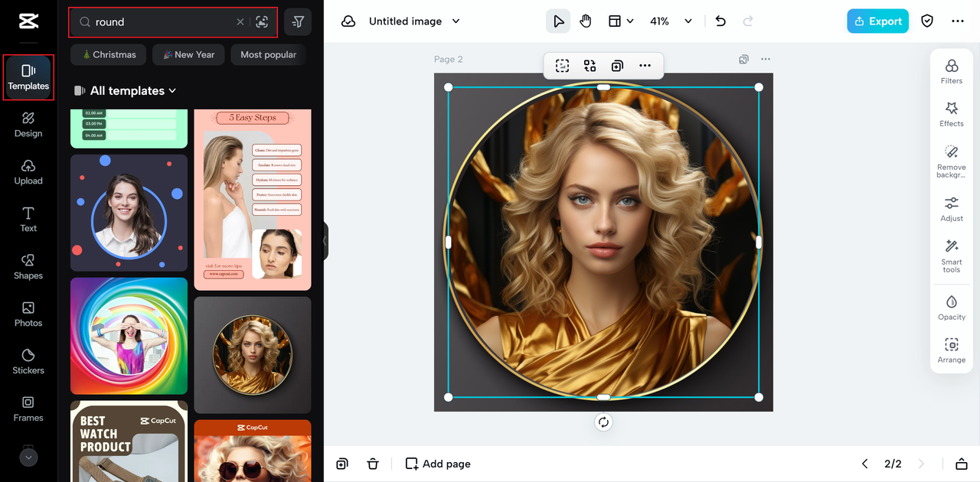The height and width of the screenshot is (482, 980).
Task: Click the Export button
Action: [x=877, y=21]
